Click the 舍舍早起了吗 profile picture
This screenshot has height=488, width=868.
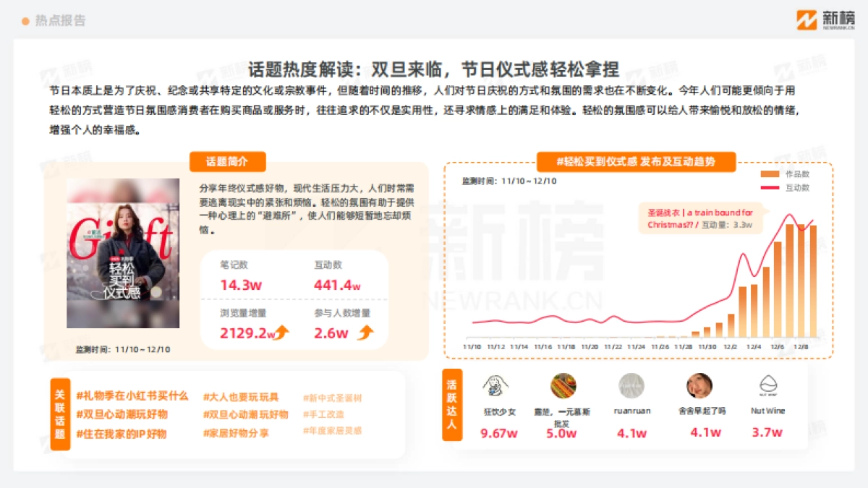pos(699,387)
